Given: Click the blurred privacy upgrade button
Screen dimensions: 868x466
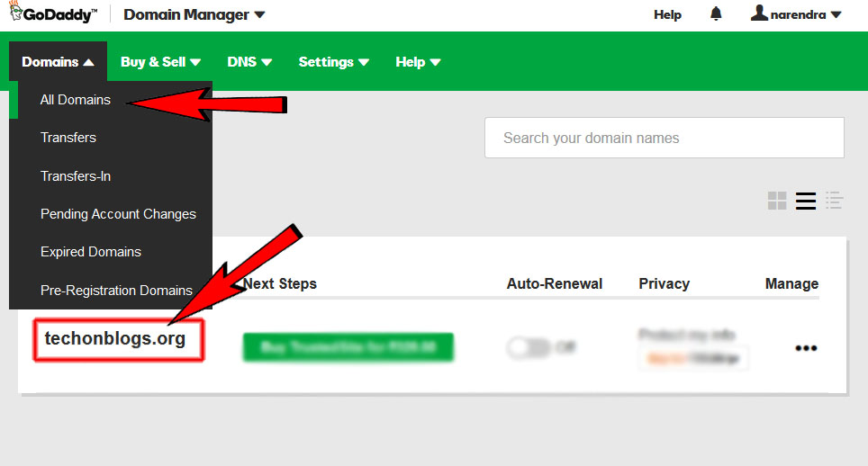Looking at the screenshot, I should (693, 358).
